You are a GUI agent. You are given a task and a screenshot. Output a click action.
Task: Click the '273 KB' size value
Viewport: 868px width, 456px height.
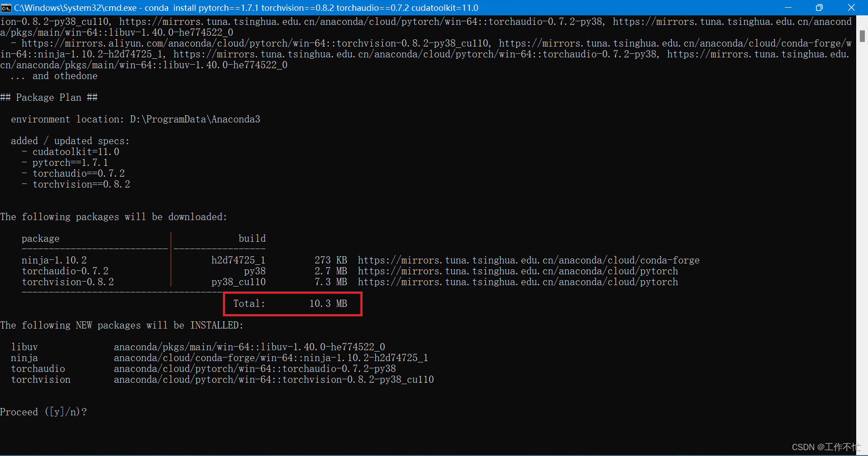point(331,260)
